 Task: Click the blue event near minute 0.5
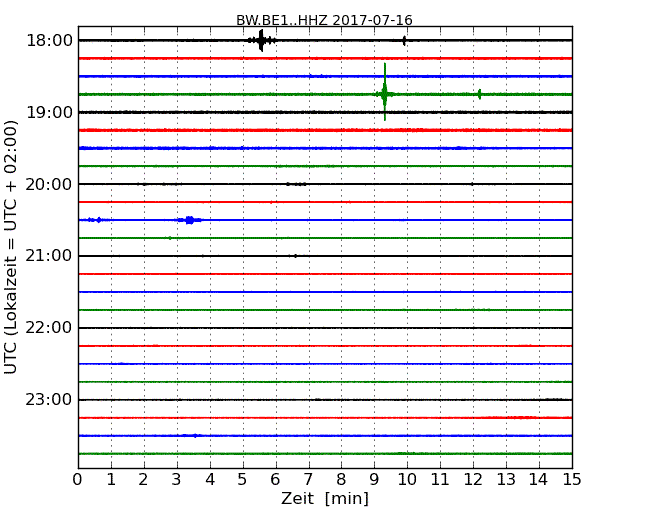(95, 220)
